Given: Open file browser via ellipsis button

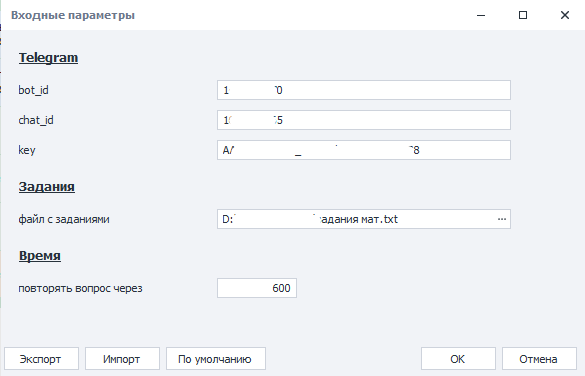Looking at the screenshot, I should [x=502, y=219].
